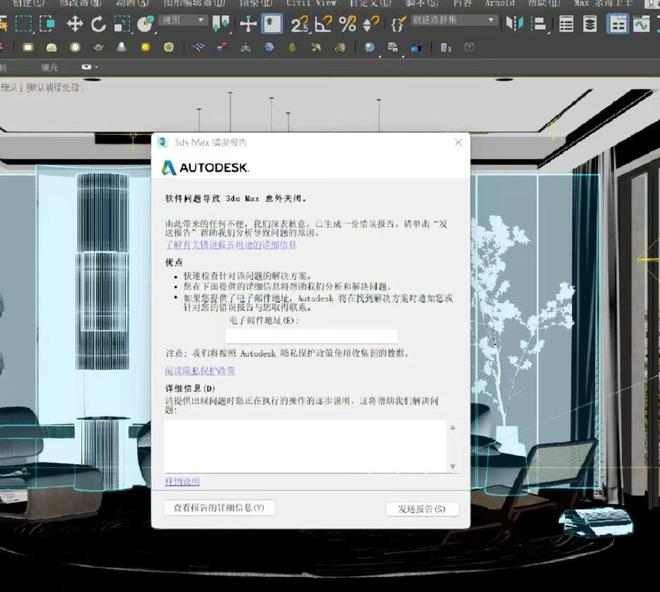This screenshot has height=592, width=660.
Task: Click the green plant-shaped toolbar icon
Action: point(293,47)
